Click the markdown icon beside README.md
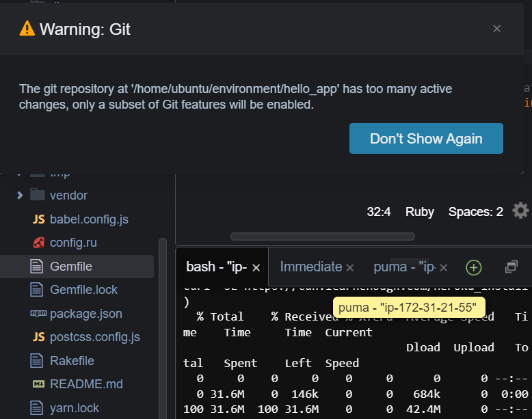The height and width of the screenshot is (419, 532). [x=38, y=384]
